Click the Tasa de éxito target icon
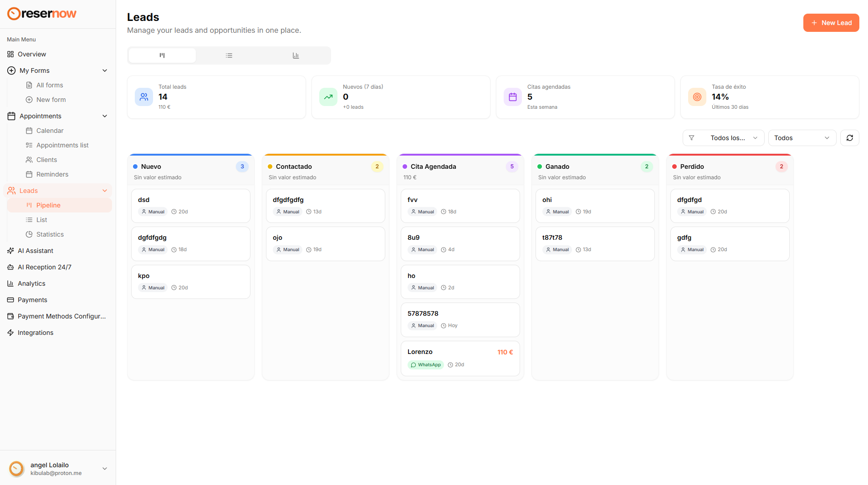 (x=697, y=97)
